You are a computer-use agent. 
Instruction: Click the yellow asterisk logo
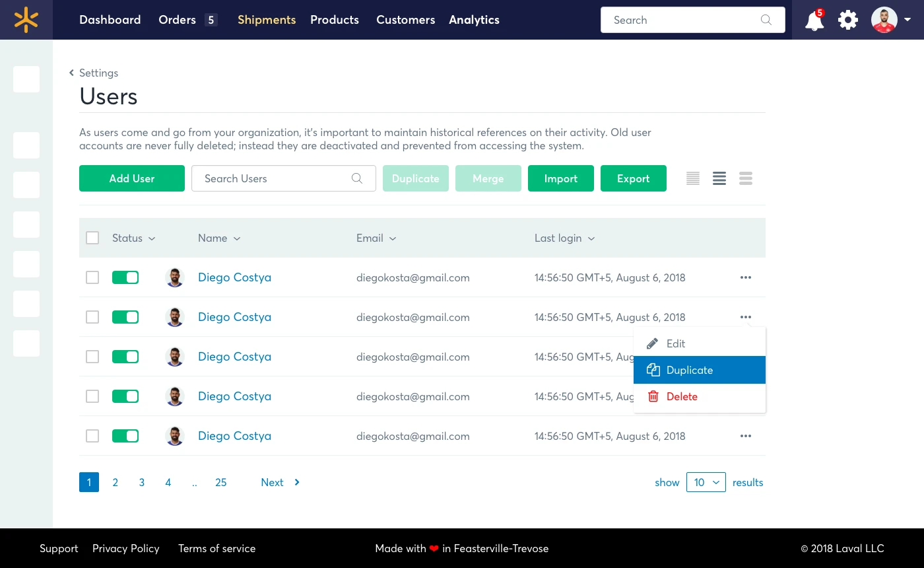pyautogui.click(x=26, y=20)
